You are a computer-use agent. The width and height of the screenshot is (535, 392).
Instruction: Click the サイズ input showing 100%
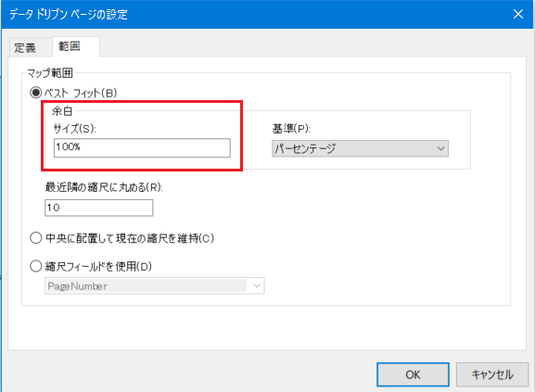[142, 147]
